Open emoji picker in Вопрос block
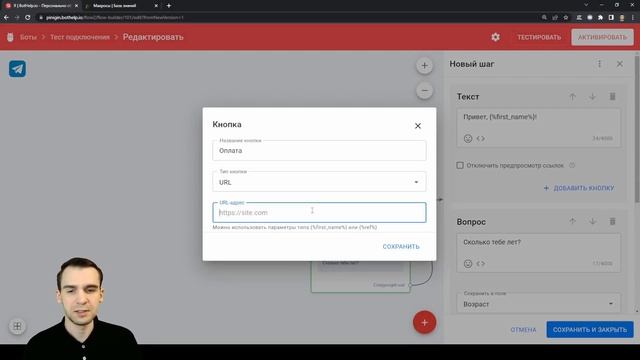Image resolution: width=640 pixels, height=360 pixels. 468,264
